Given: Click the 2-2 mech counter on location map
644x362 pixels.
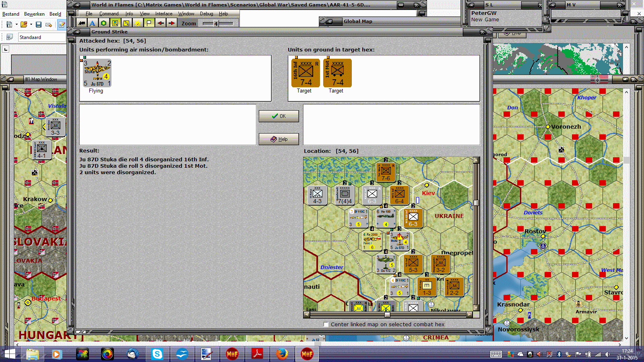Looking at the screenshot, I should [454, 287].
